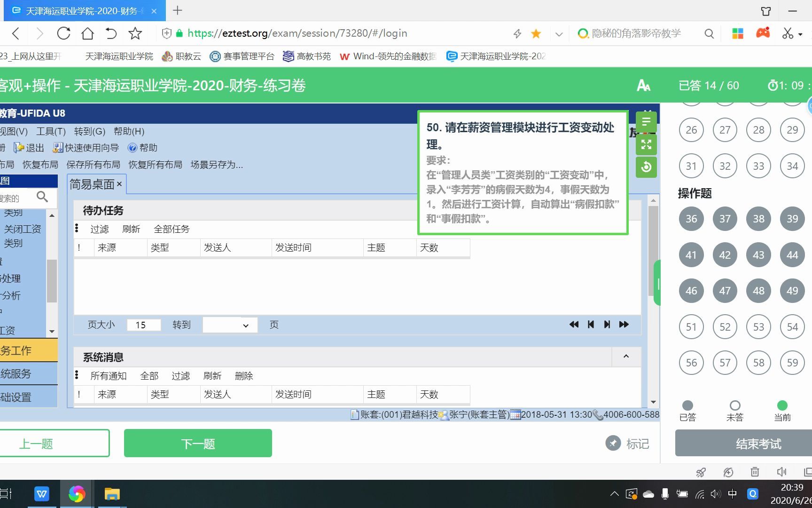Expand the address bar history dropdown

559,34
